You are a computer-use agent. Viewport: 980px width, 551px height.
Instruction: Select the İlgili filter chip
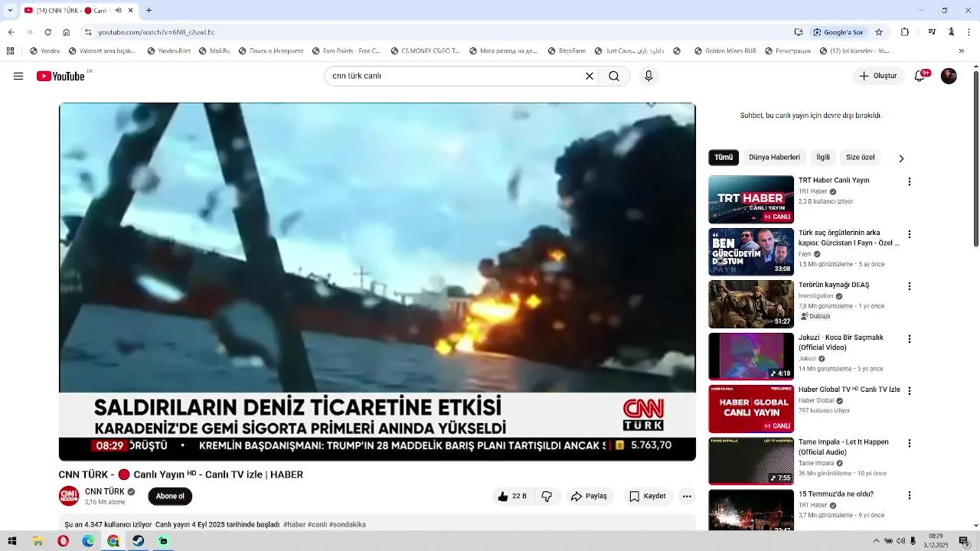pos(823,158)
